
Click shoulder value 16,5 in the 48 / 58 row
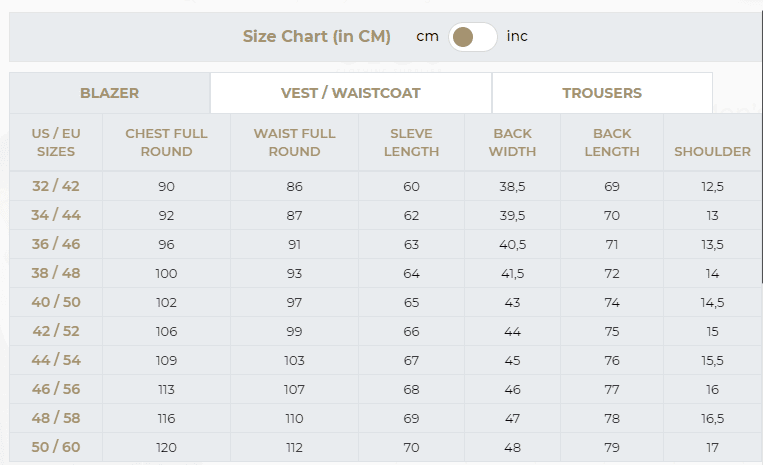712,418
